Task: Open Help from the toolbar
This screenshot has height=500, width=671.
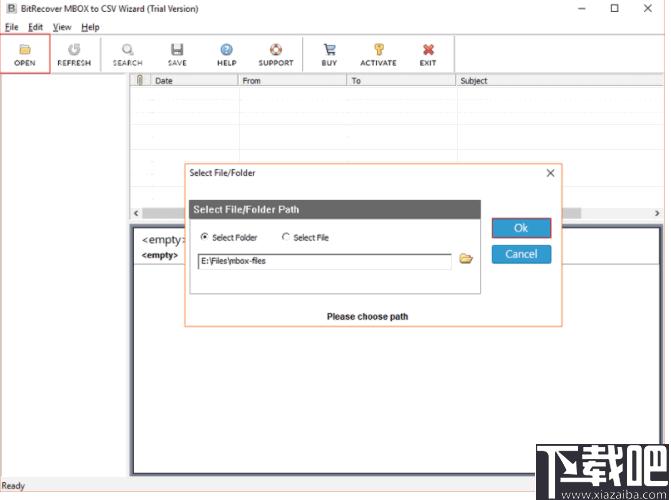Action: (226, 54)
